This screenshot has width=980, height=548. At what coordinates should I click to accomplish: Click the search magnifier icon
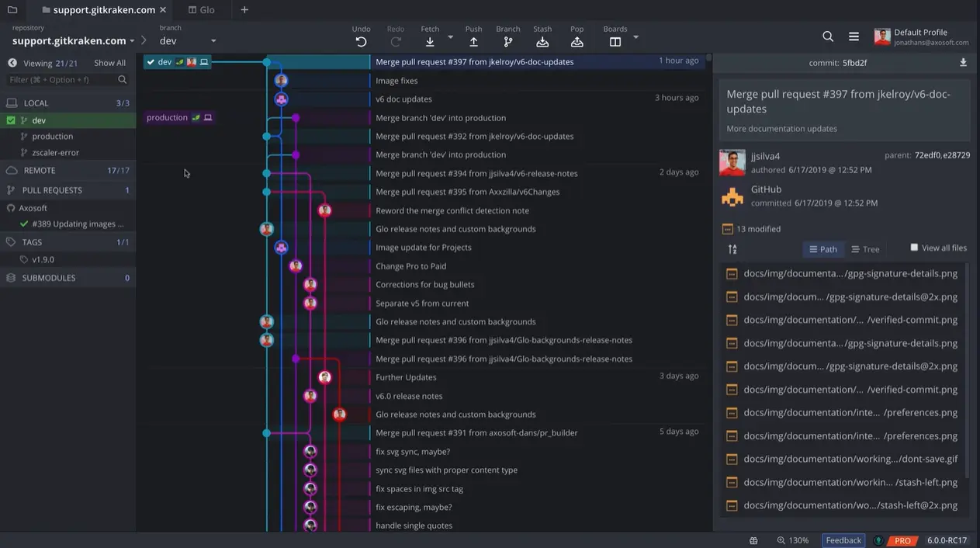(x=828, y=36)
